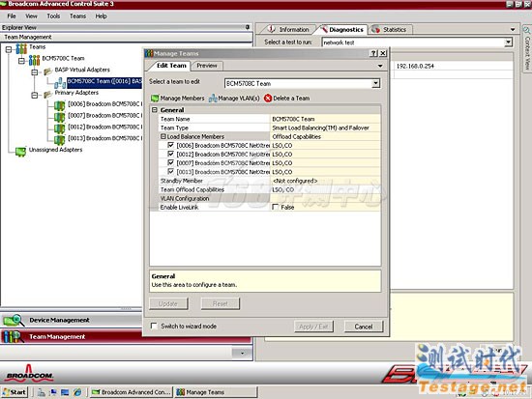Viewport: 532px width, 399px height.
Task: Click the Internet Explorer quick launch icon
Action: [x=77, y=392]
